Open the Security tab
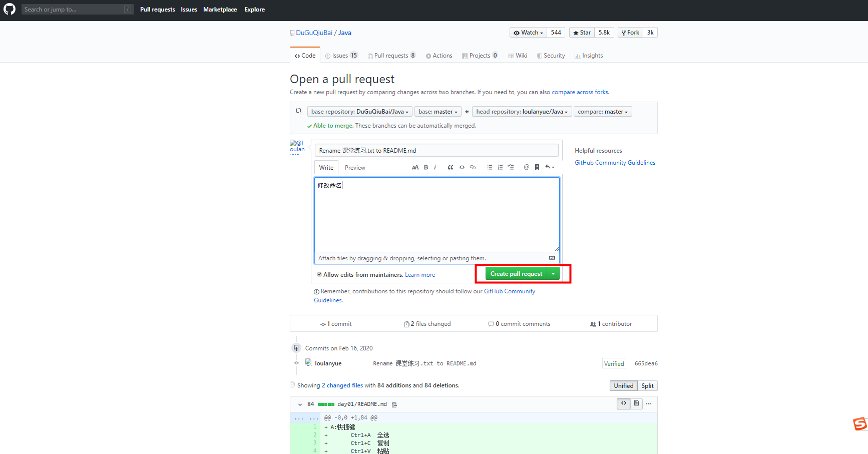 [551, 56]
